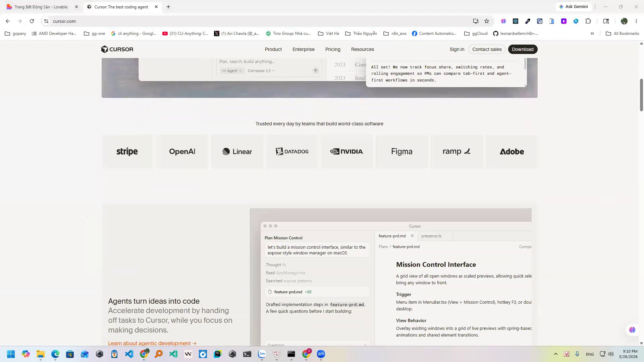Click the submit arrow in the agent prompt
This screenshot has width=644, height=362.
click(x=316, y=70)
